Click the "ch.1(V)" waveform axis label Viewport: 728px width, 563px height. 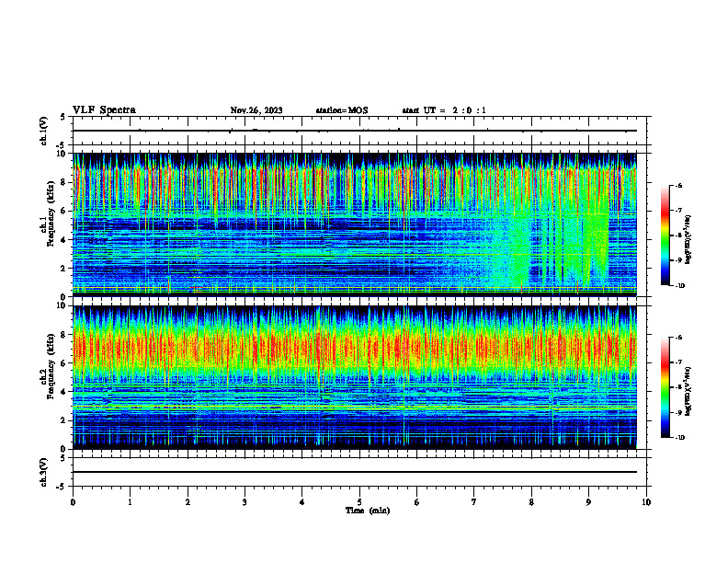(44, 131)
